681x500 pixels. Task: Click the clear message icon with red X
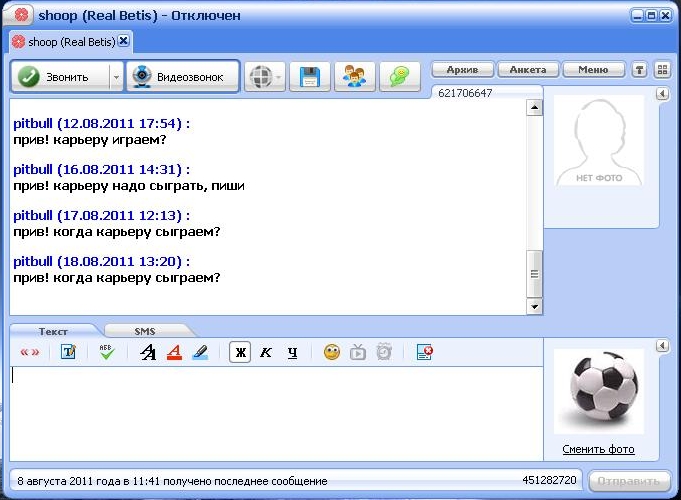pos(424,352)
